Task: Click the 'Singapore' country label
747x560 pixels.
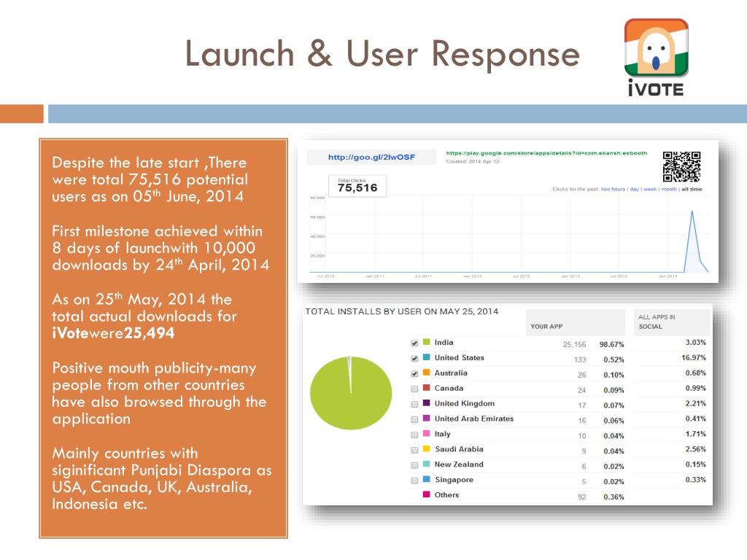Action: point(454,480)
